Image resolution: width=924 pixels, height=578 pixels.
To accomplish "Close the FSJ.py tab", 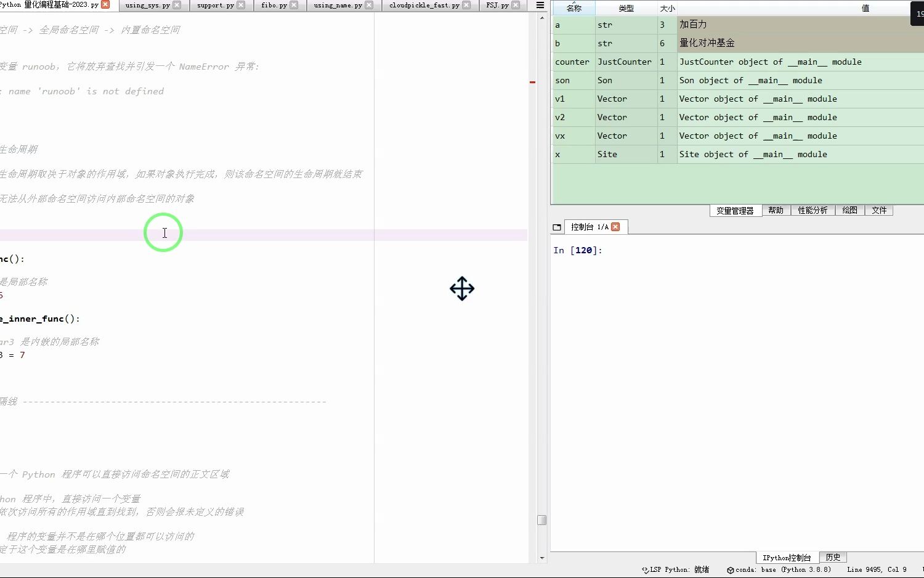I will (516, 5).
